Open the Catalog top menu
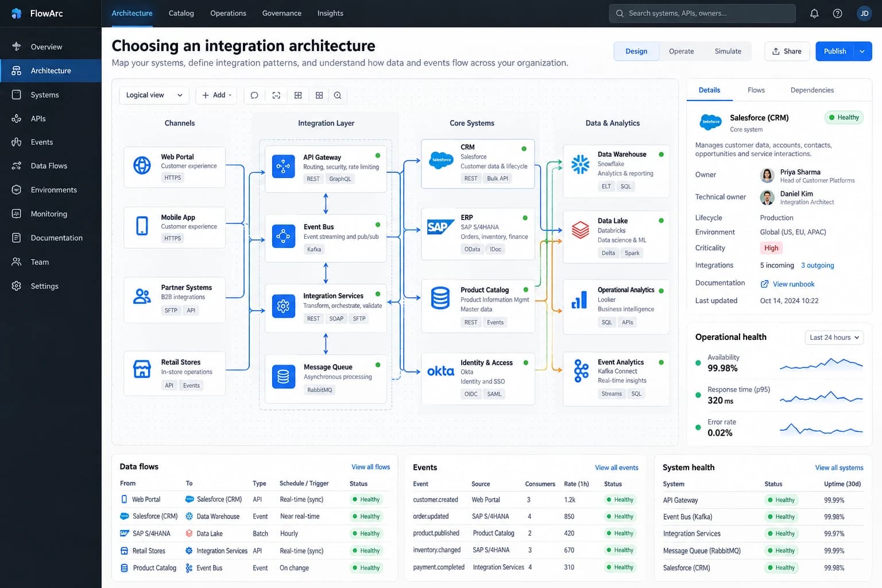 tap(181, 13)
